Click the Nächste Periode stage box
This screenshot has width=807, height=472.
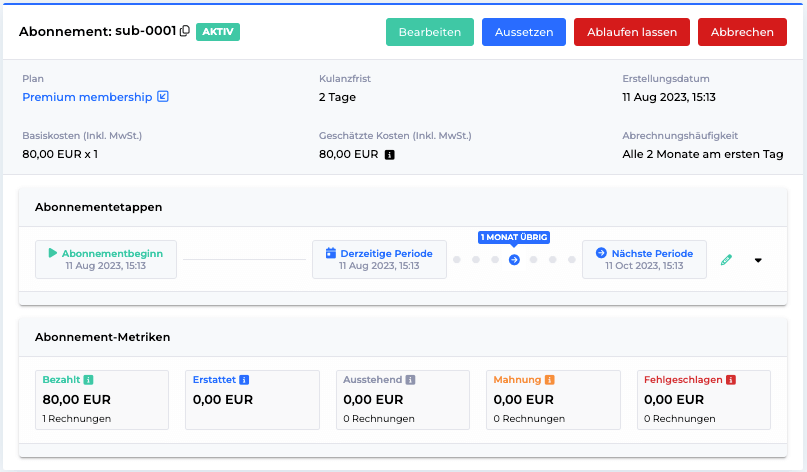click(644, 259)
